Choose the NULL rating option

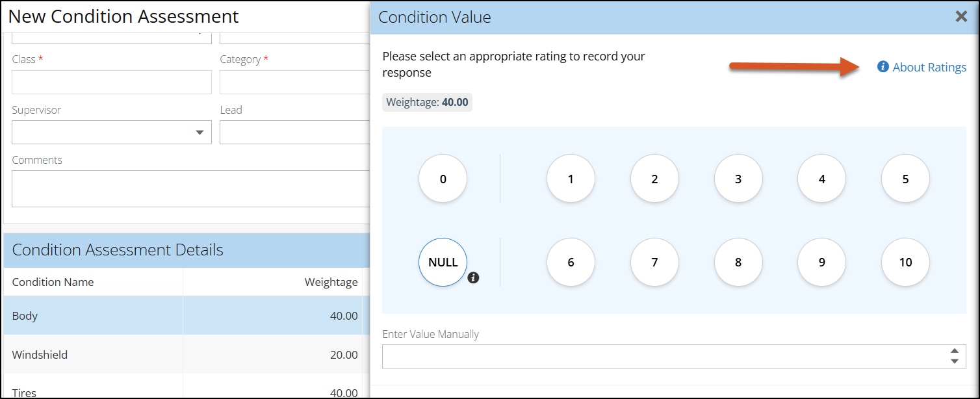[443, 263]
